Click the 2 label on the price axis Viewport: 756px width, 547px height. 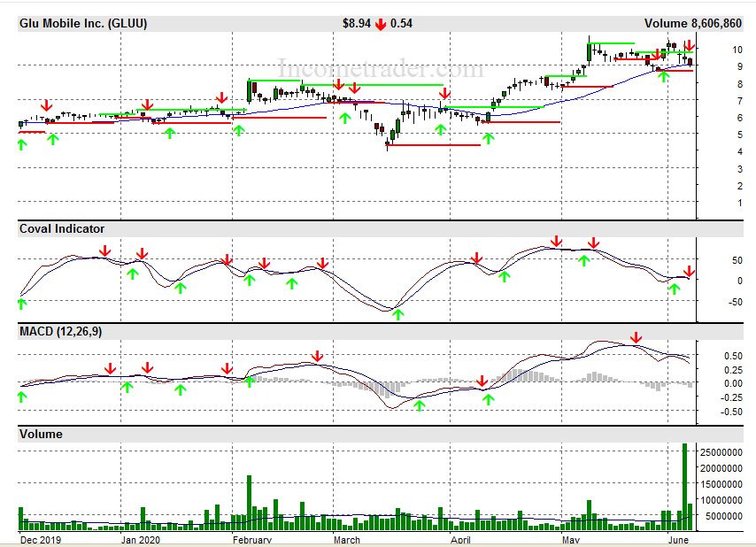point(739,186)
